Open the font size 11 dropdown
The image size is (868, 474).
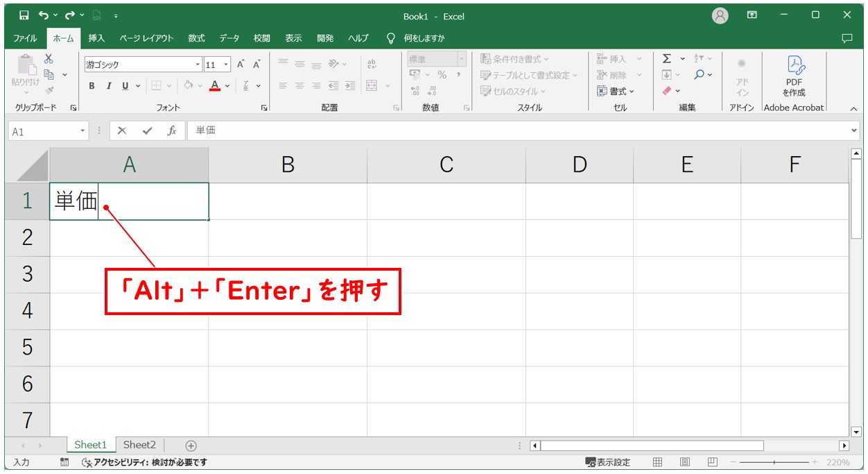(227, 65)
